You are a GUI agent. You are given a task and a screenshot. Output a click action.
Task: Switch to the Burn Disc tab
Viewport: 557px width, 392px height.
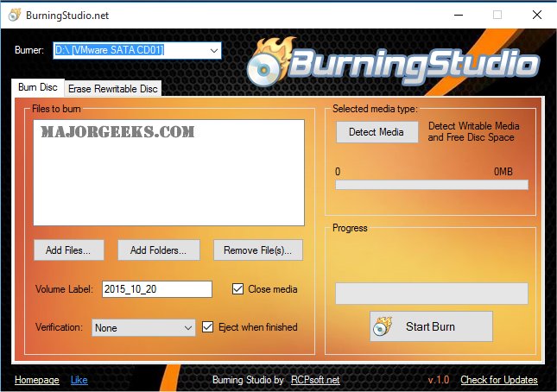click(x=38, y=87)
